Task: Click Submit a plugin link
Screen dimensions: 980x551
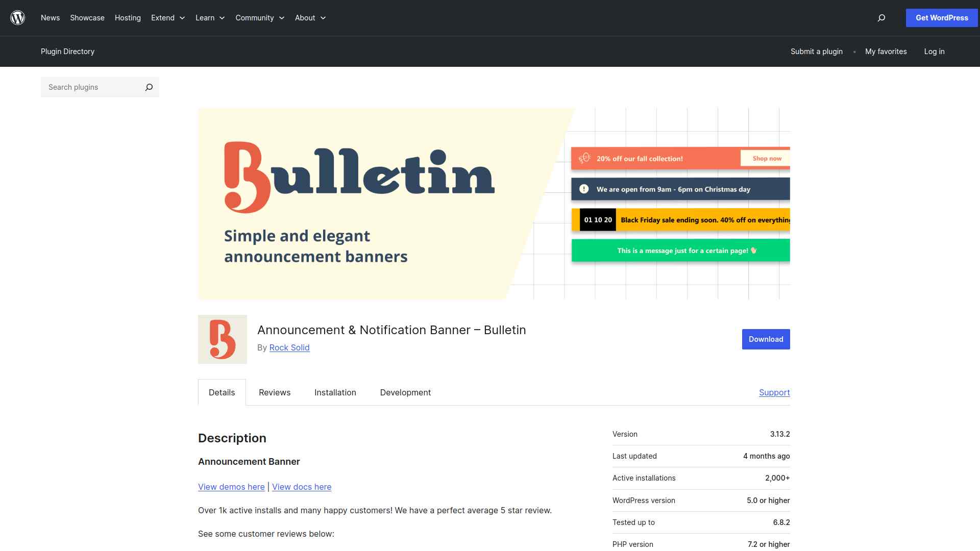Action: (817, 52)
